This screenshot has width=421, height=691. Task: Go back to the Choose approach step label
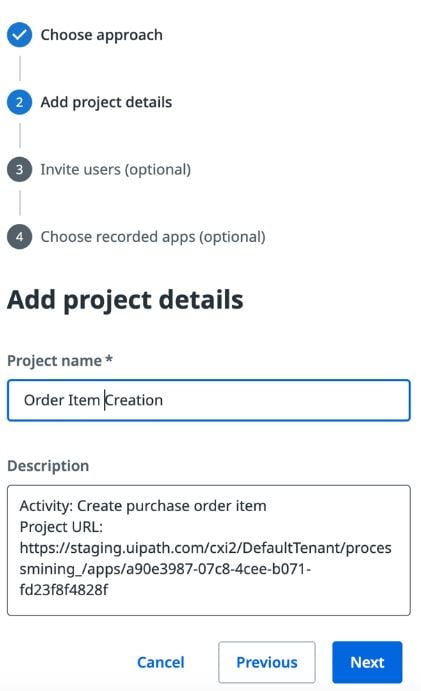click(x=101, y=35)
